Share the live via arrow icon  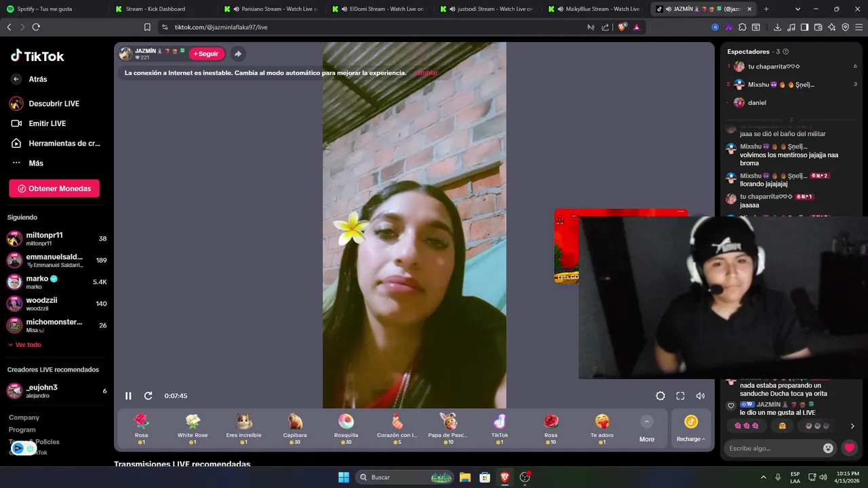[238, 54]
